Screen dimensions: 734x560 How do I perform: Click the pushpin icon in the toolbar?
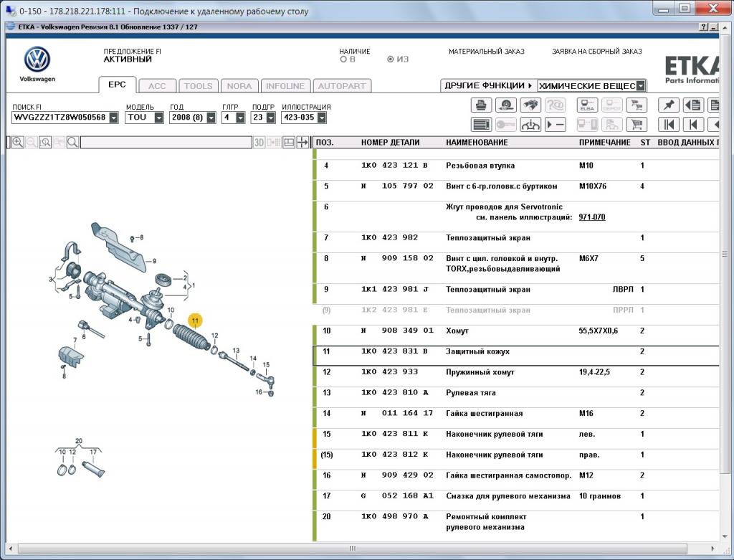pos(669,105)
